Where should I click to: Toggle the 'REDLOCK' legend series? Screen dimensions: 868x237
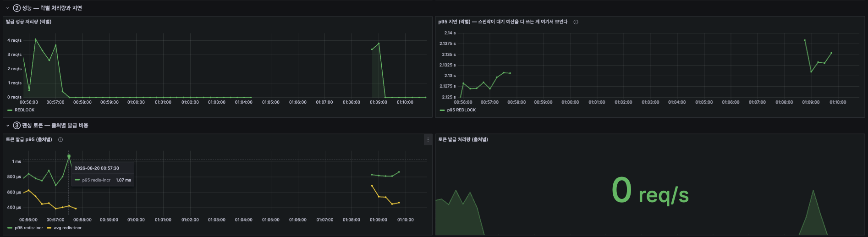click(x=25, y=110)
